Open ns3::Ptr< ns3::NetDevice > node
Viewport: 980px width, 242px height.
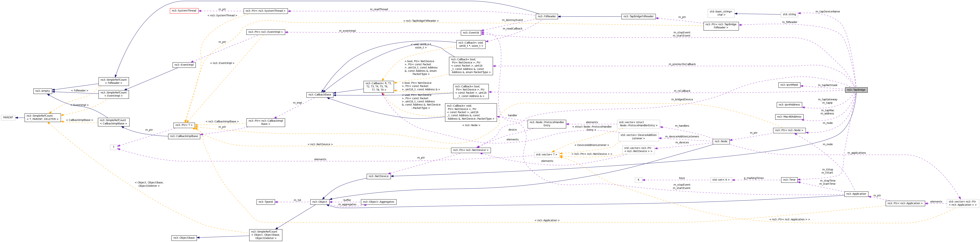(471, 150)
